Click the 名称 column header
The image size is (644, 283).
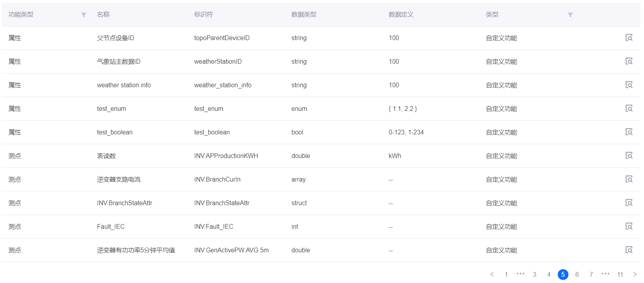pyautogui.click(x=103, y=15)
